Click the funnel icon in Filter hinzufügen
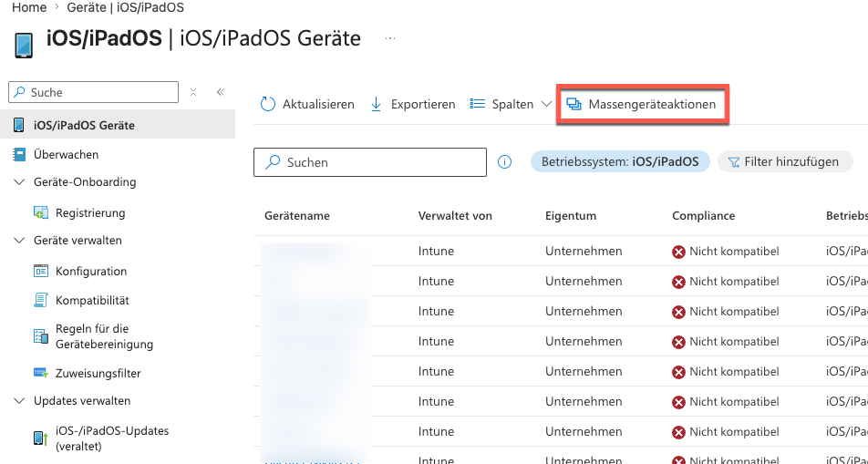This screenshot has height=464, width=868. [734, 162]
